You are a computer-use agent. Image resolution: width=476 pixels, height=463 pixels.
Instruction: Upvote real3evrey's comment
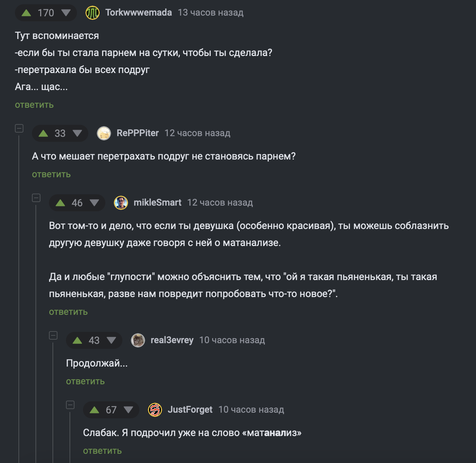click(77, 341)
